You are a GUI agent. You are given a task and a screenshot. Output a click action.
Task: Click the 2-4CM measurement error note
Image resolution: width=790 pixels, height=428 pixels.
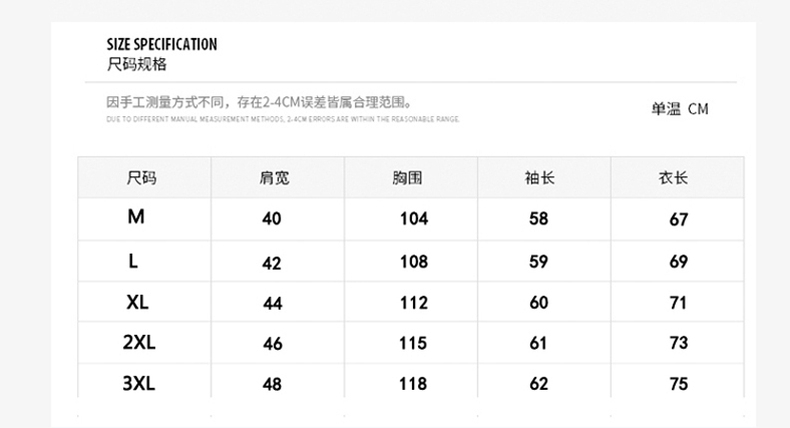259,102
